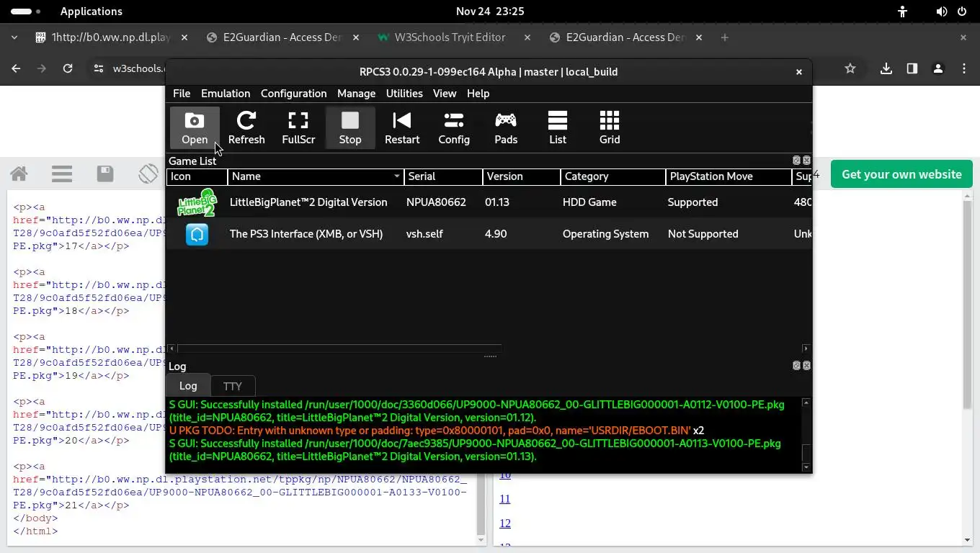Open a new browser tab

(725, 37)
